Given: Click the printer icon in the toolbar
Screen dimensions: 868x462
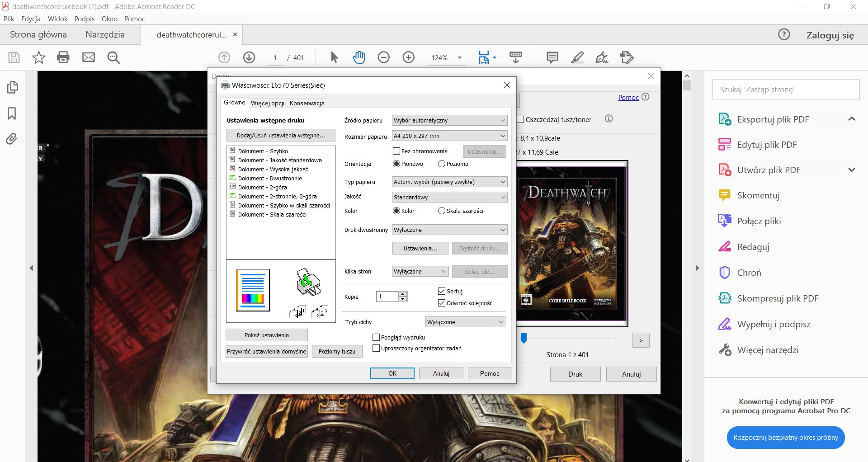Looking at the screenshot, I should [63, 57].
